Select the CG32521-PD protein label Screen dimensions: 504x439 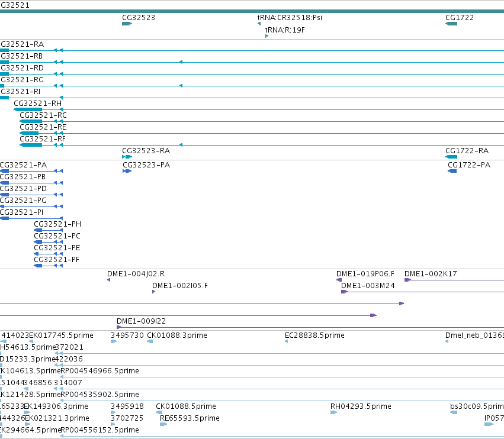pyautogui.click(x=24, y=189)
